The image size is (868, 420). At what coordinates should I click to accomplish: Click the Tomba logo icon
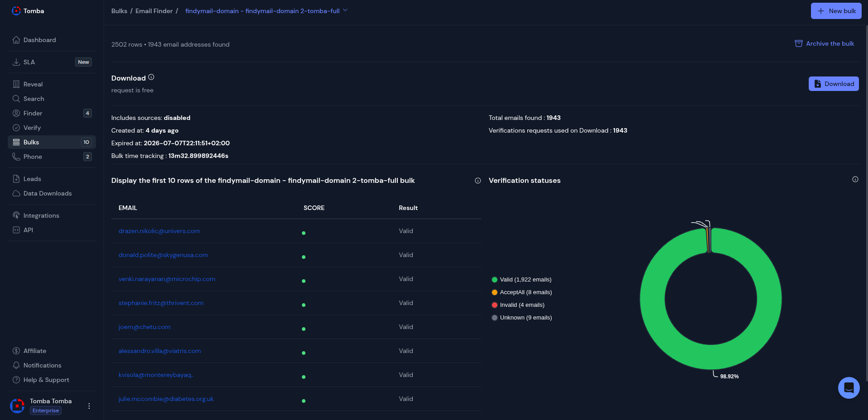tap(16, 11)
